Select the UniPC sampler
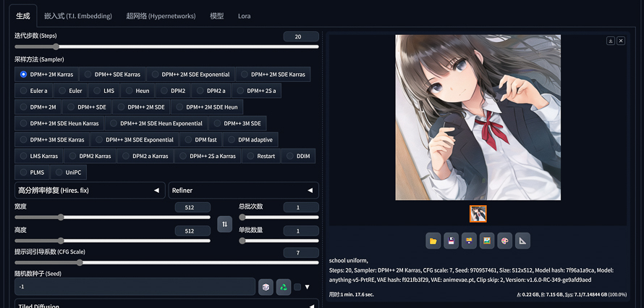Screen dimensions: 644x308 pyautogui.click(x=68, y=172)
